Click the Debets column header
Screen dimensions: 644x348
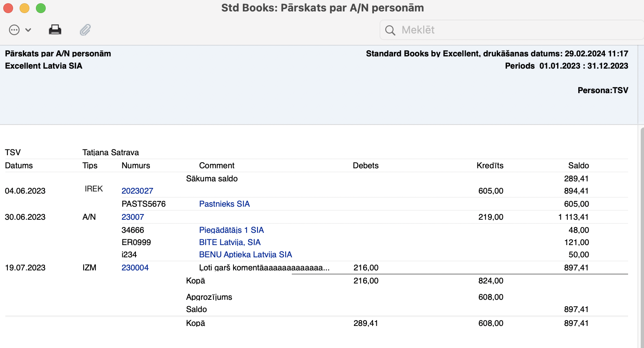pyautogui.click(x=366, y=165)
